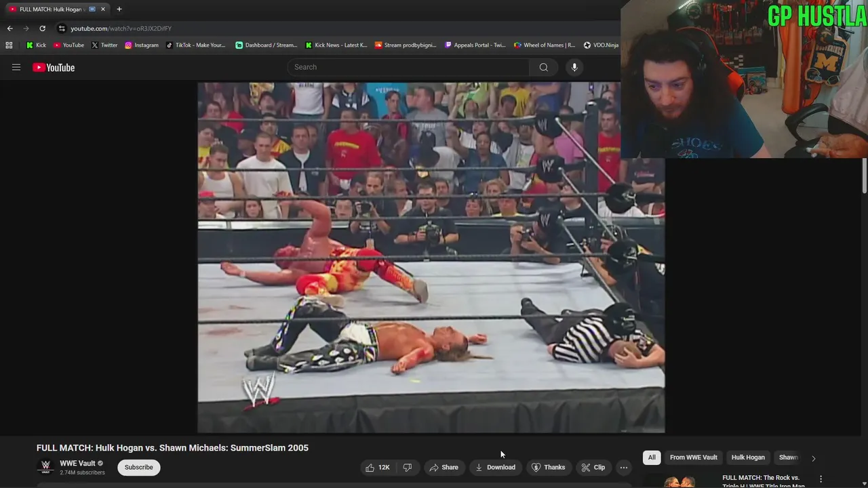
Task: Subscribe to WWE Vault channel
Action: (138, 467)
